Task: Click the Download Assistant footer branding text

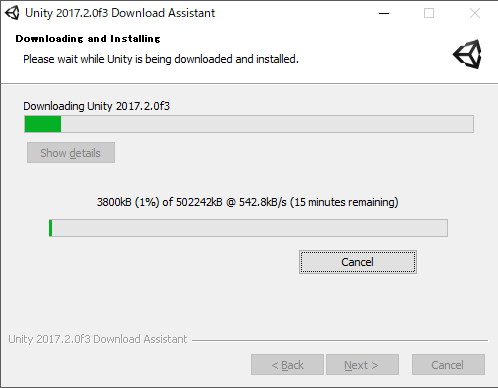Action: (98, 339)
